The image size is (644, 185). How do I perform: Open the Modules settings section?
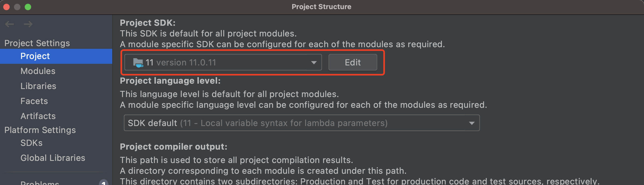click(38, 71)
